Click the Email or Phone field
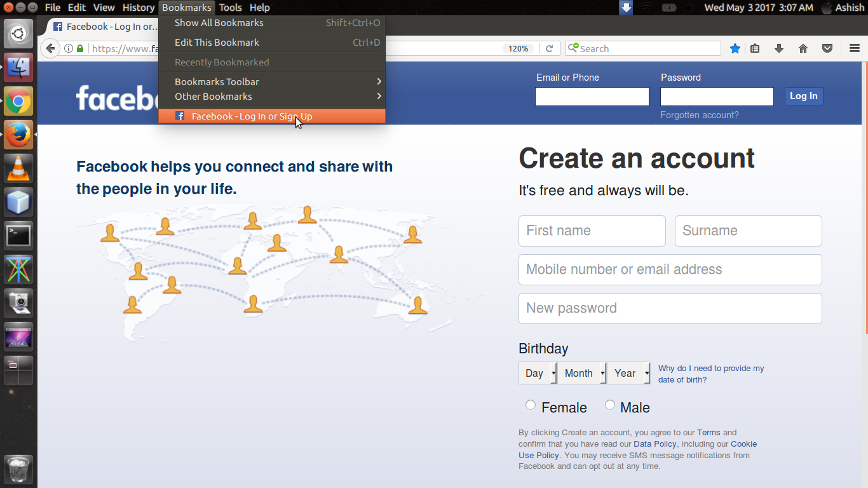 592,97
